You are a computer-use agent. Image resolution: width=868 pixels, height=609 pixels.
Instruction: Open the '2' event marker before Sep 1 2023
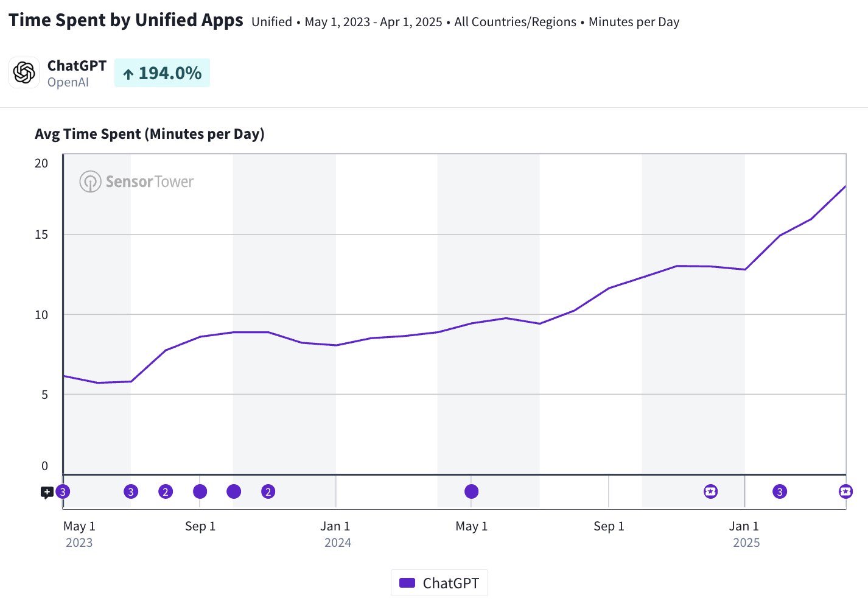[x=166, y=491]
